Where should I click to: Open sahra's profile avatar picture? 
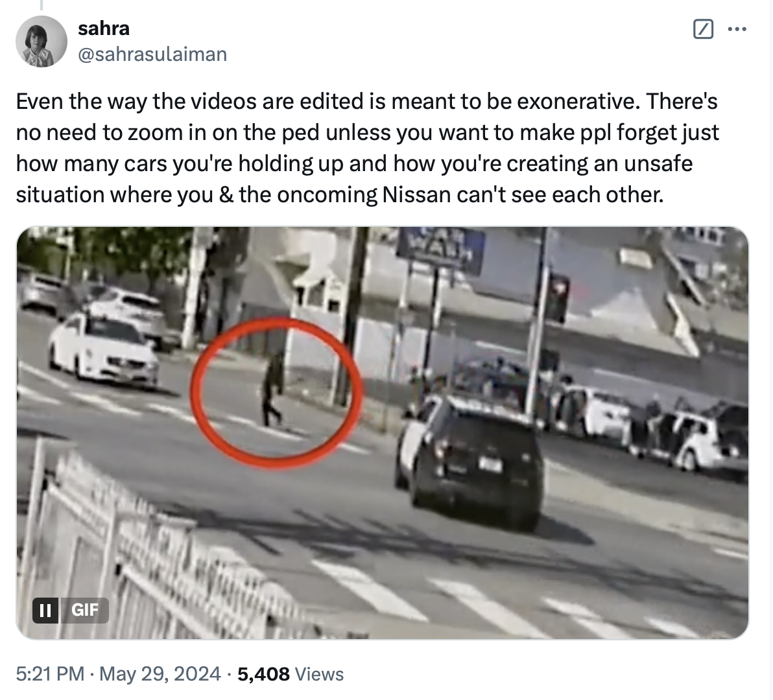42,41
